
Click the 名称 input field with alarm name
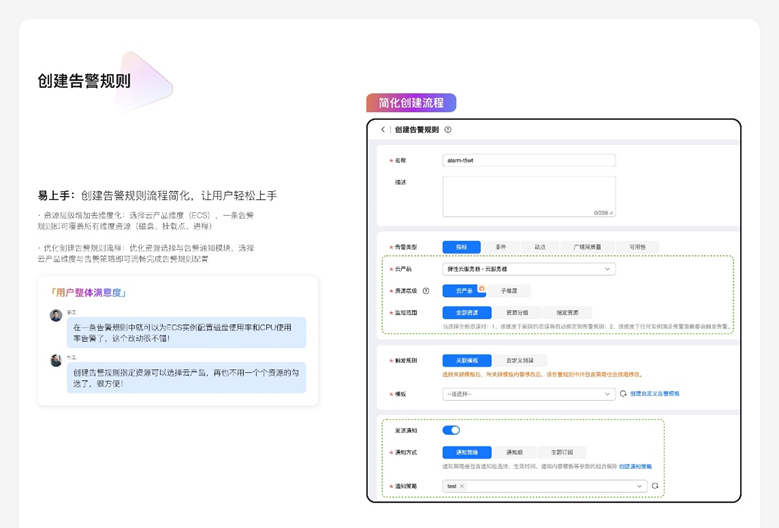(x=528, y=160)
